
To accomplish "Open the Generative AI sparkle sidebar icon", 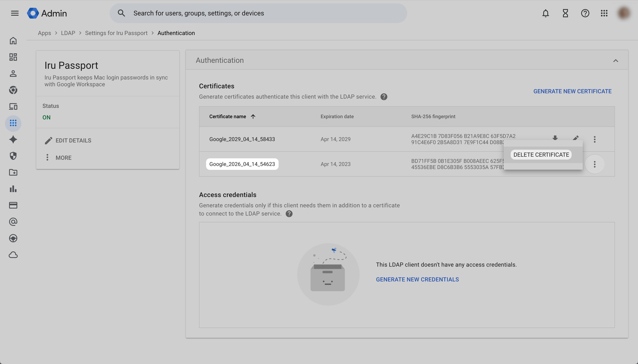I will point(13,140).
